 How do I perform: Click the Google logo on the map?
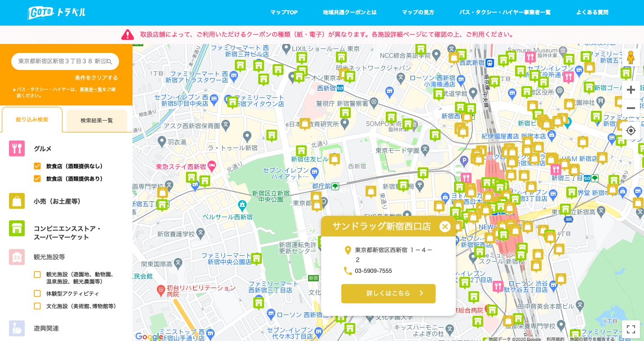pyautogui.click(x=149, y=337)
